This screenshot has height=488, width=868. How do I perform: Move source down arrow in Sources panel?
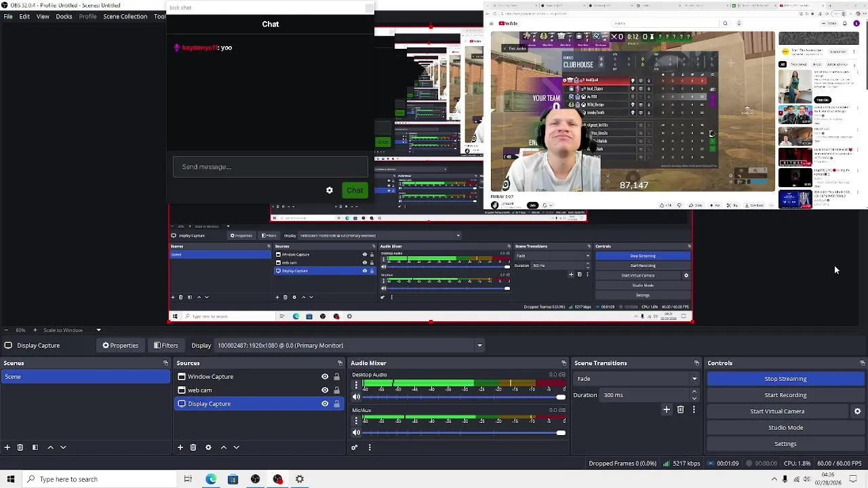(236, 447)
